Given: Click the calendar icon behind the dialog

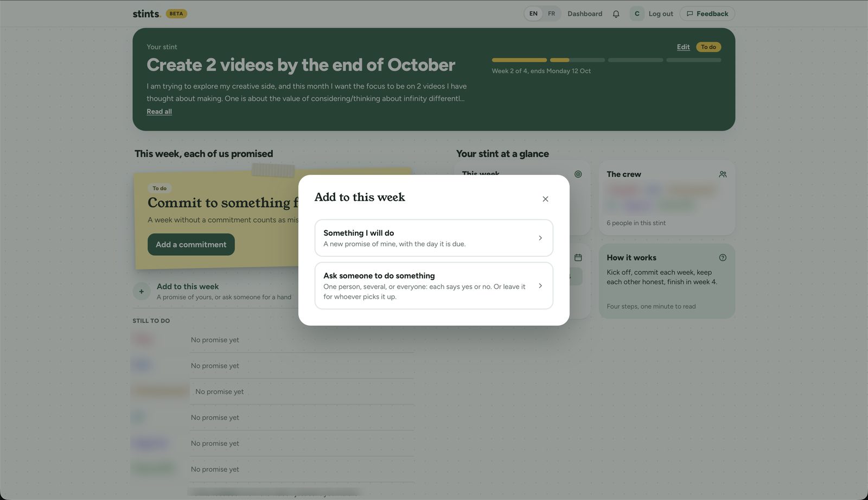Looking at the screenshot, I should coord(578,258).
